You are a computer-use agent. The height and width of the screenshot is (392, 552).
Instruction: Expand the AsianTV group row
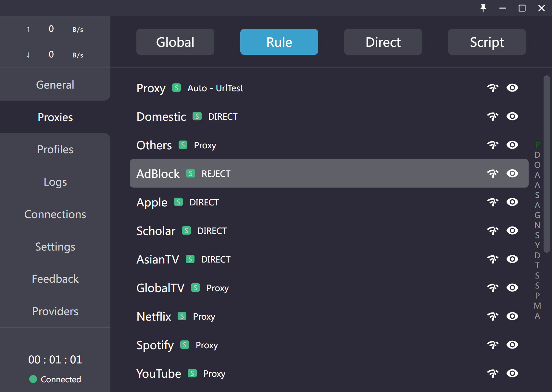click(329, 259)
